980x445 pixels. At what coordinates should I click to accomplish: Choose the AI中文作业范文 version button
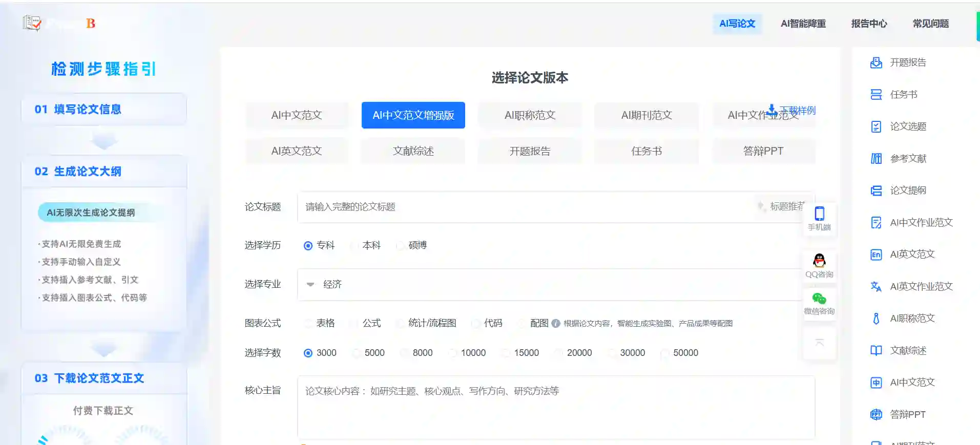click(763, 115)
